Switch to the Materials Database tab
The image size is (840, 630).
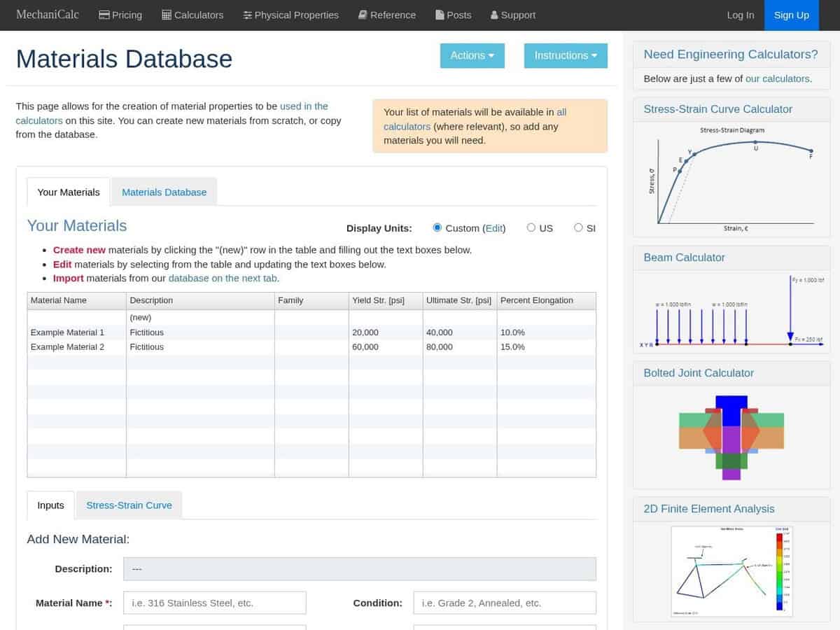(164, 192)
